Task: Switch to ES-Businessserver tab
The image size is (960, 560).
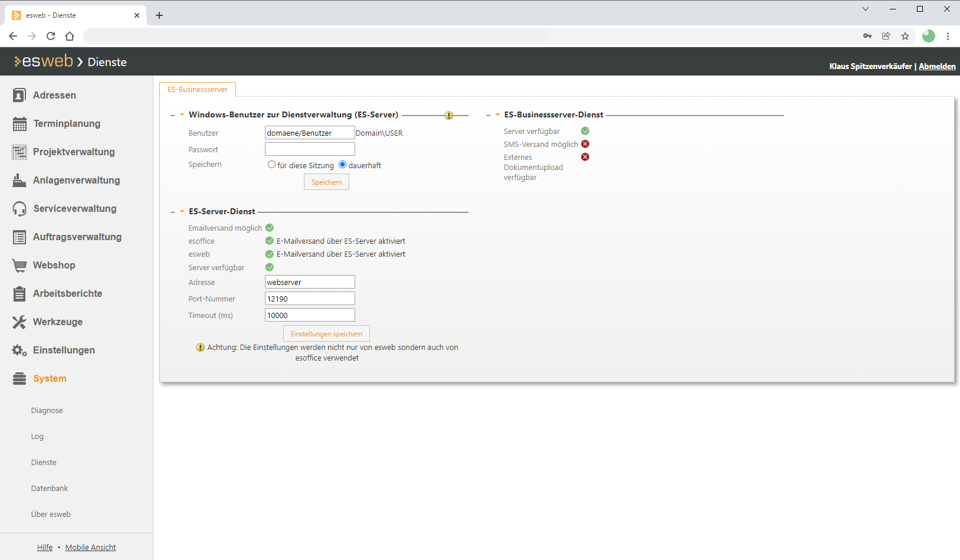Action: click(x=198, y=90)
